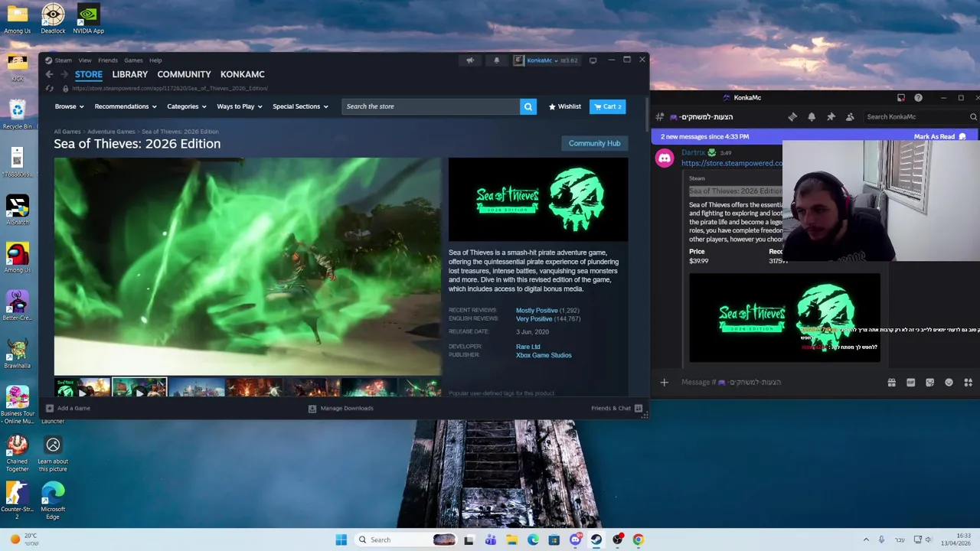The height and width of the screenshot is (551, 980).
Task: Open the Friends menu
Action: [x=108, y=60]
